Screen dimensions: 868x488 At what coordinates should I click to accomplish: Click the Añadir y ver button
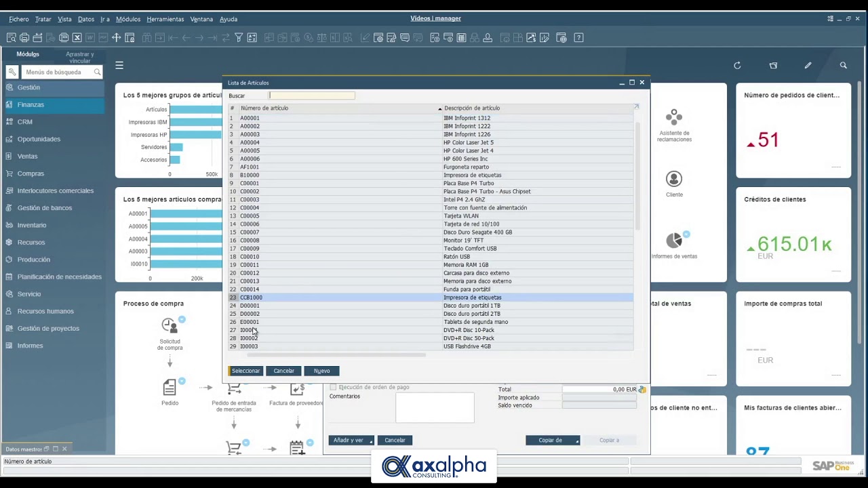pos(351,441)
